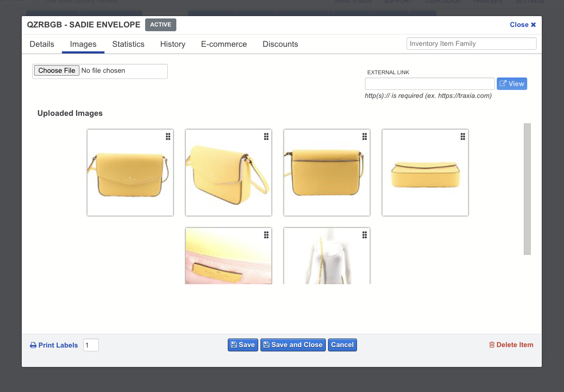Screen dimensions: 564x392
Task: Click the drag handle on the first bag image
Action: click(168, 136)
